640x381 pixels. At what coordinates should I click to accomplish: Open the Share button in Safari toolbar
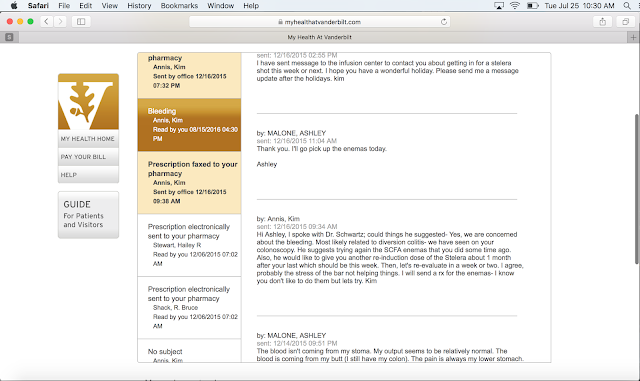602,22
